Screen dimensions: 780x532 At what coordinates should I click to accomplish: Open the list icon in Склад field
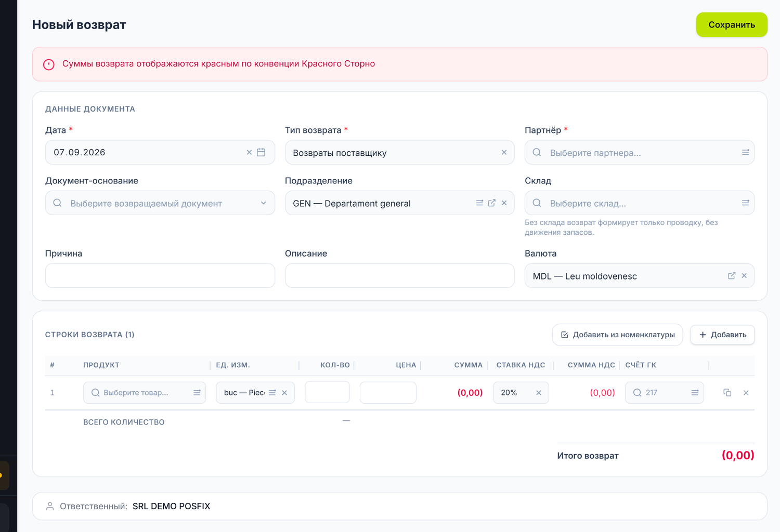click(745, 203)
